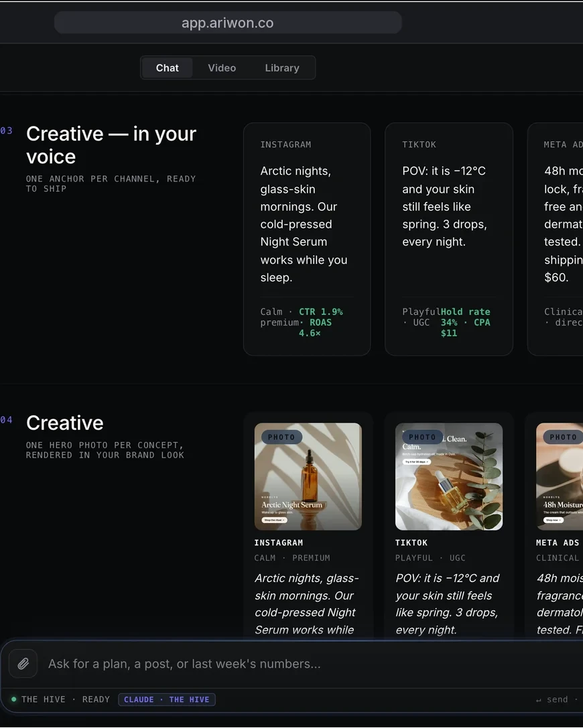Click the app.ariwon.co address bar
Image resolution: width=583 pixels, height=728 pixels.
[x=228, y=23]
